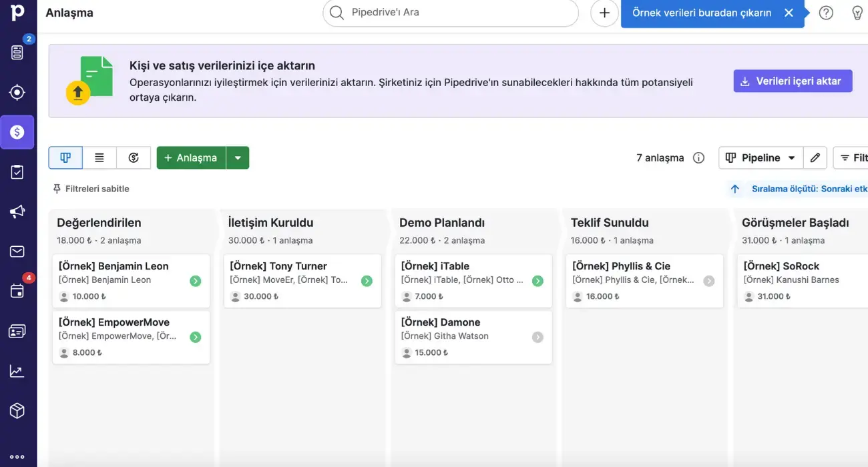
Task: Click 'Verileri içeri aktar' button
Action: coord(793,81)
